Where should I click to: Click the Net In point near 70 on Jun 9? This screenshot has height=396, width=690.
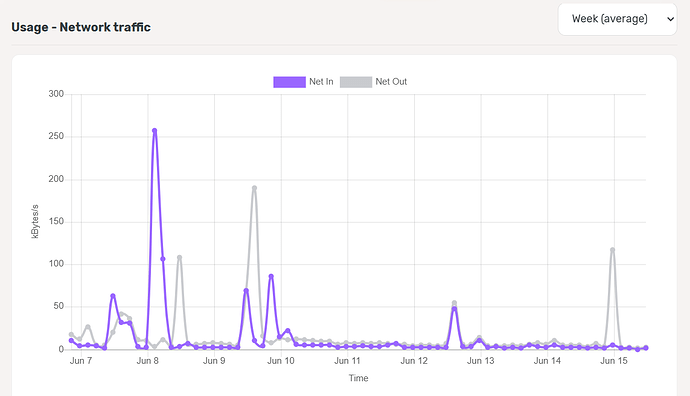point(246,290)
